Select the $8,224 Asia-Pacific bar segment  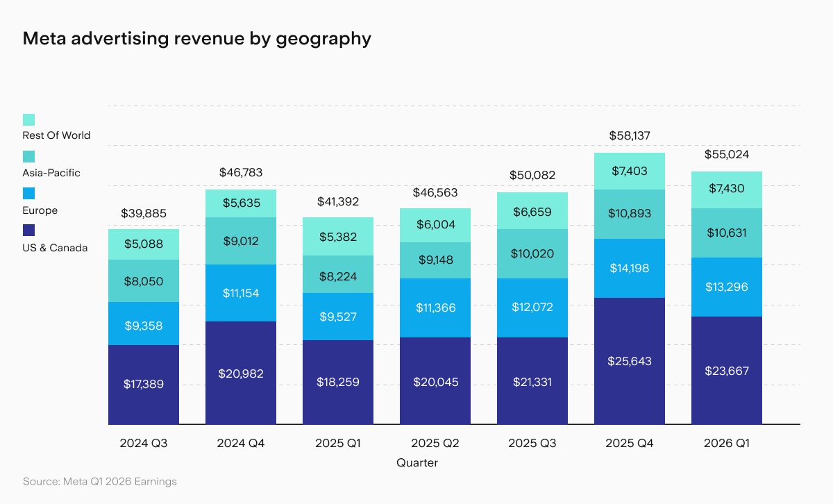tap(338, 274)
